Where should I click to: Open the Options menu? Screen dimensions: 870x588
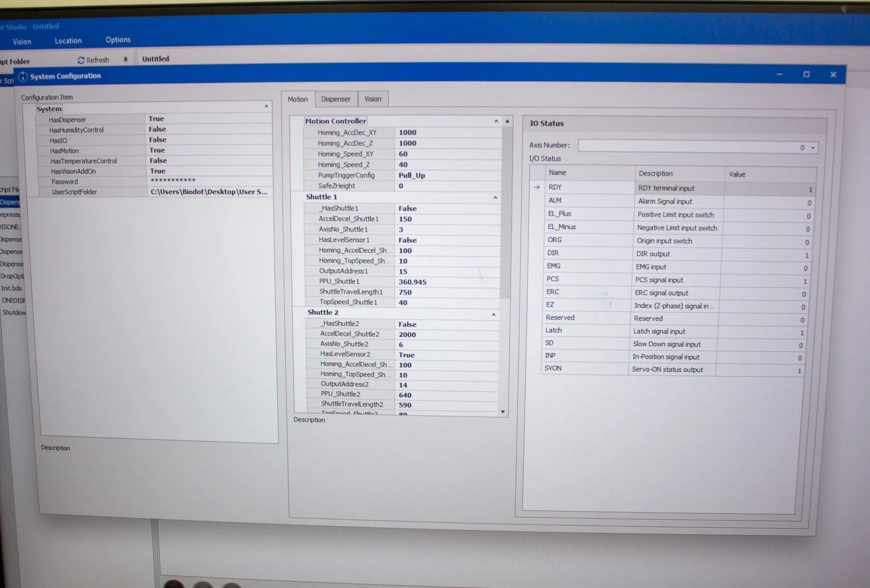click(x=118, y=40)
